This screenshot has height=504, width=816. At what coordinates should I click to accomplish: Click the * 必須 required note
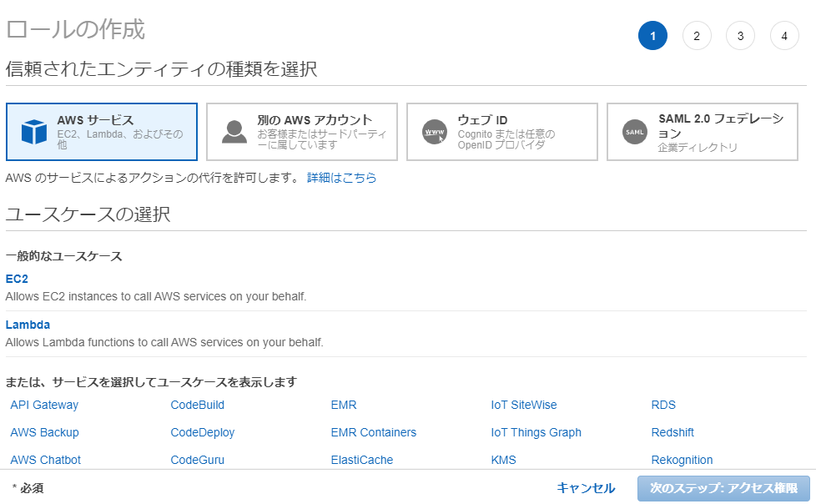point(28,488)
